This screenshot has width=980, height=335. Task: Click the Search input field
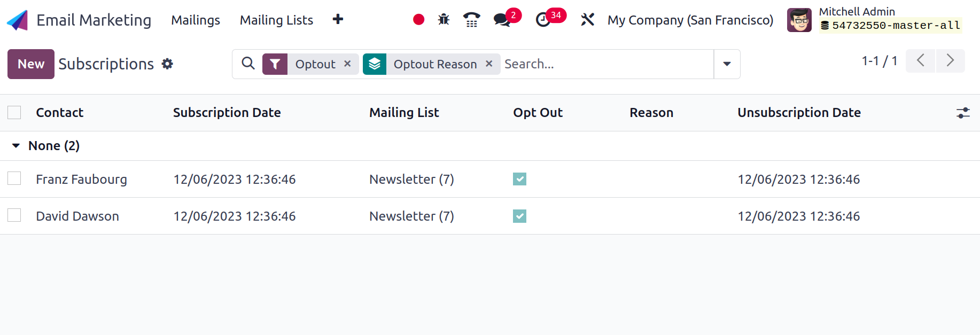(607, 64)
